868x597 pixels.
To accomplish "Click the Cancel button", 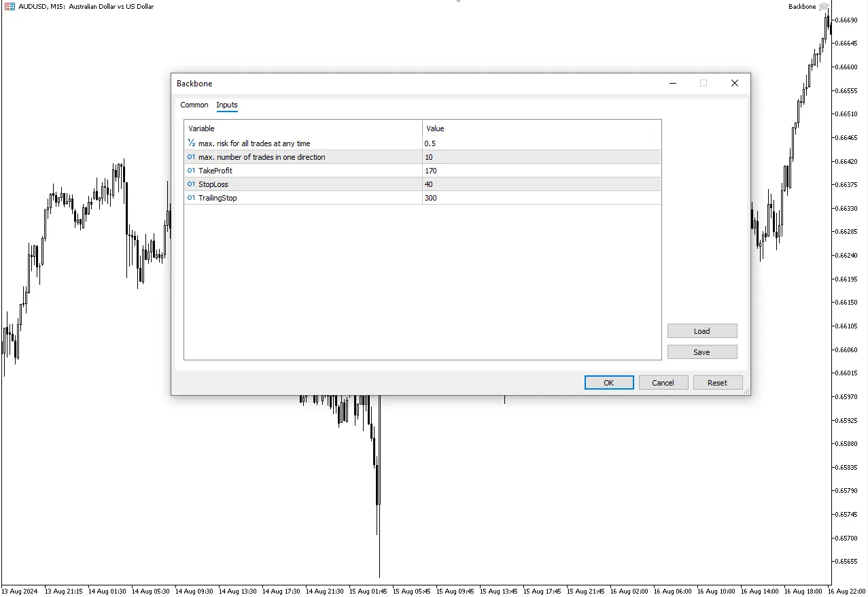I will (x=663, y=383).
